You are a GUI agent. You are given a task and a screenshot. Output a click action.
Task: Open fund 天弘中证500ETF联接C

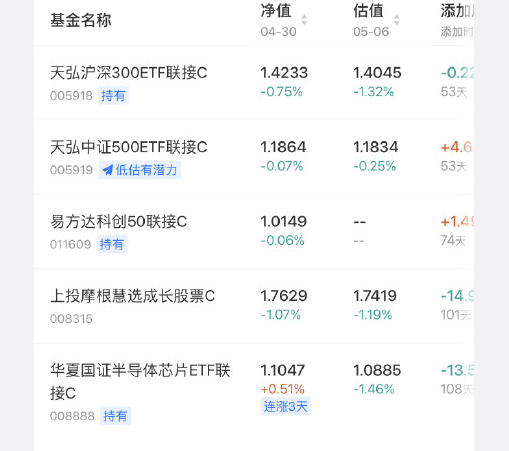click(129, 147)
